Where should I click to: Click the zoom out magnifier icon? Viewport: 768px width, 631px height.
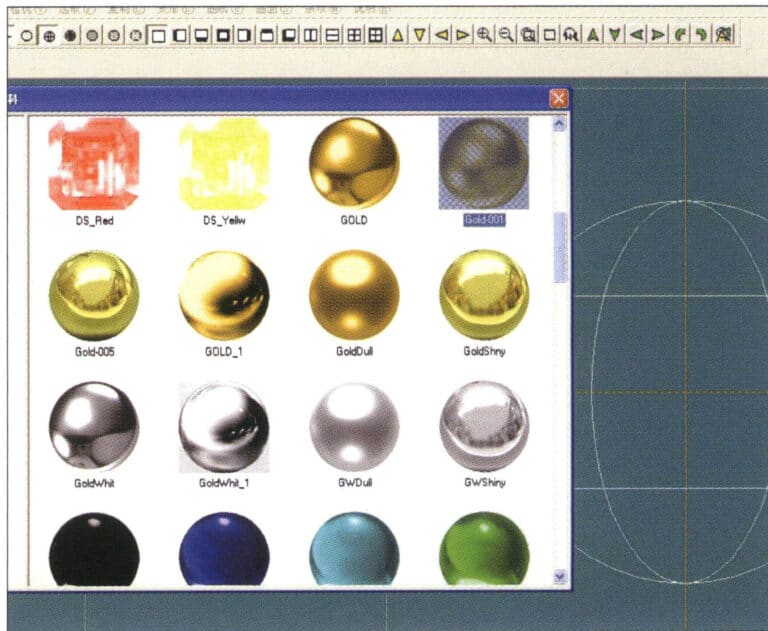(506, 34)
